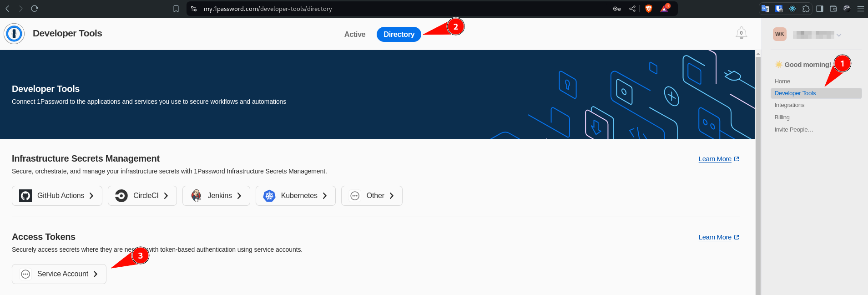Click the Jenkins butler icon
868x295 pixels.
196,196
